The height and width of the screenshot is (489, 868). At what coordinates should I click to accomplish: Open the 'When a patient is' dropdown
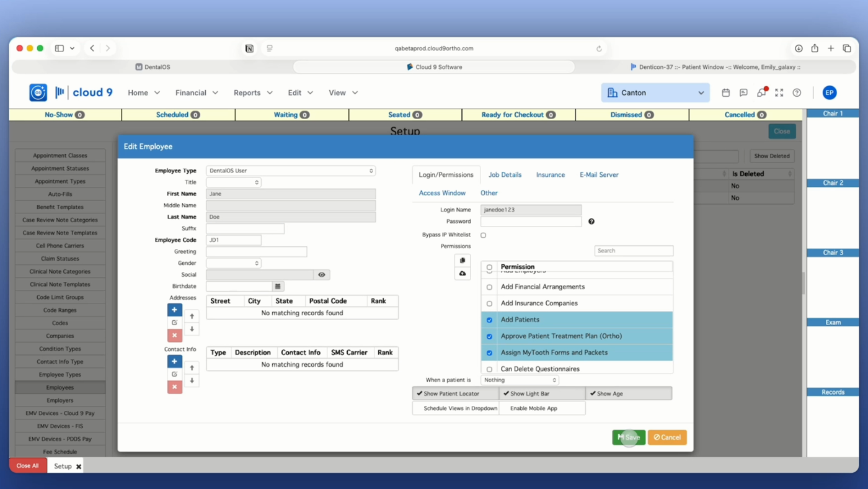(x=520, y=380)
